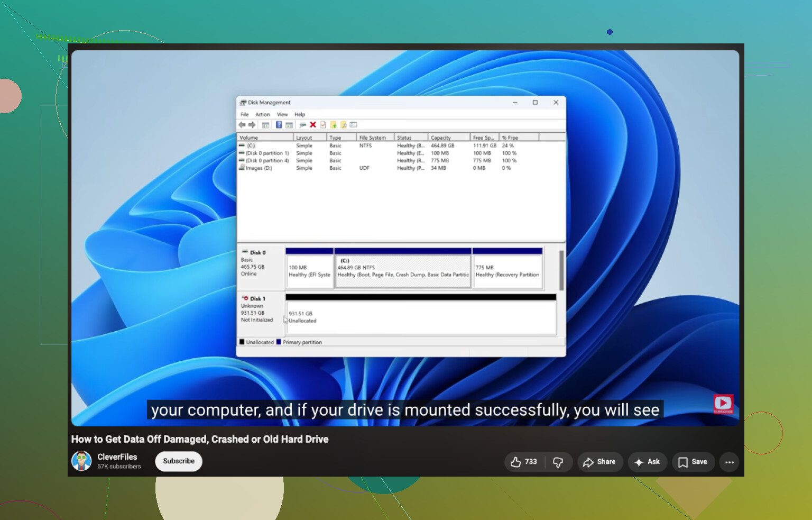Open the CleverFiles channel avatar
The width and height of the screenshot is (812, 520).
pos(81,461)
